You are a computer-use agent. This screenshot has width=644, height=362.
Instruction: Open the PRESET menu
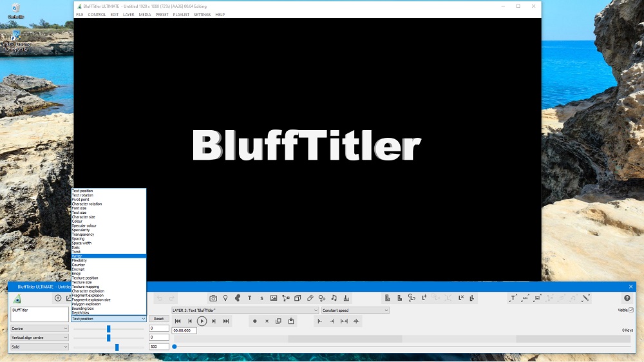(x=162, y=14)
